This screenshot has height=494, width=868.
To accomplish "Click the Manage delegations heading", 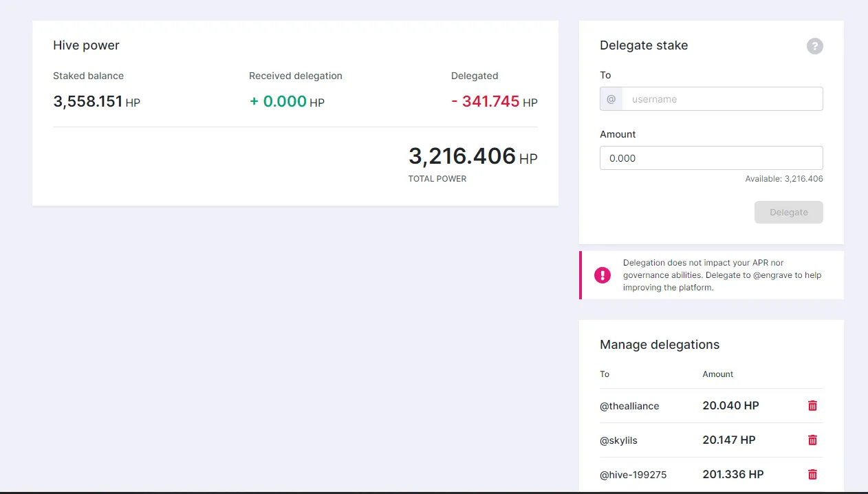I will click(x=660, y=345).
